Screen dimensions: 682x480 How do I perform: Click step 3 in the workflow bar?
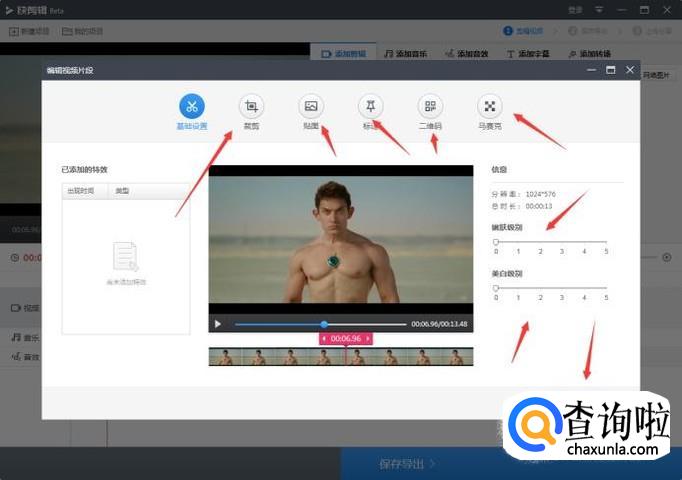[652, 31]
